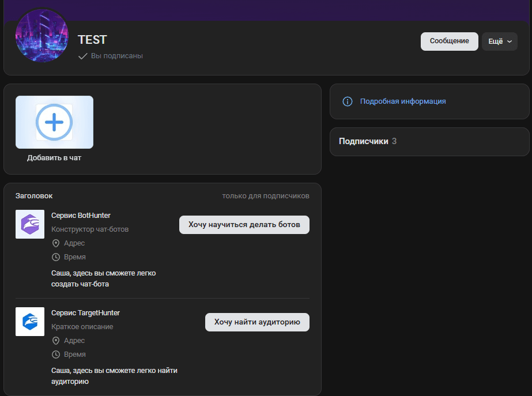Click the BotHunter address pin icon
The image size is (532, 396).
click(56, 243)
